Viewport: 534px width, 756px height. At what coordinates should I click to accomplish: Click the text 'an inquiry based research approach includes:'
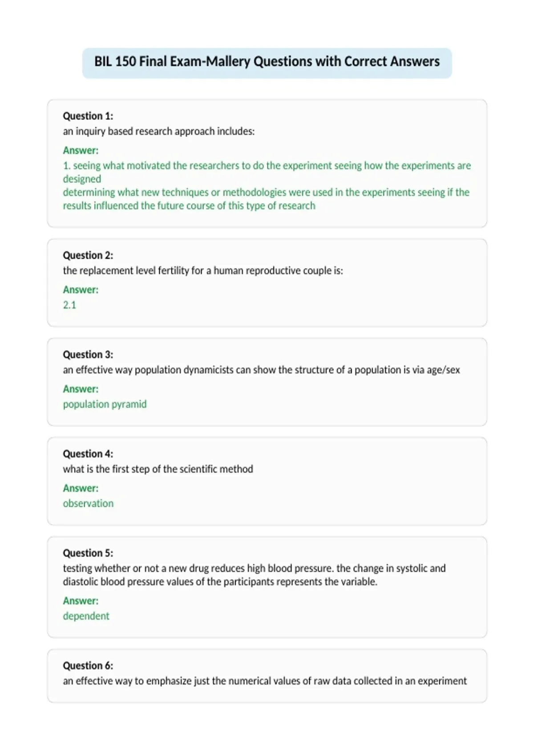(x=159, y=132)
